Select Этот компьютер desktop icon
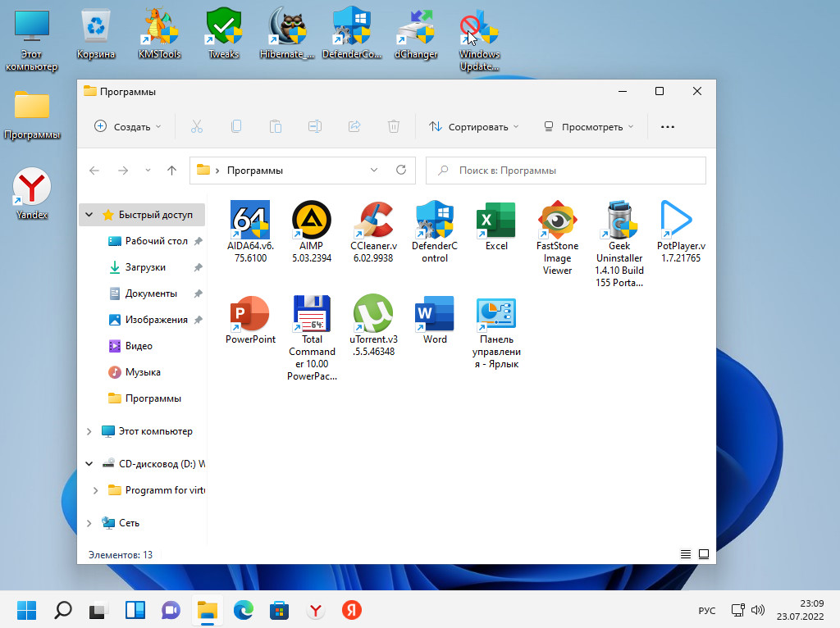Image resolution: width=840 pixels, height=628 pixels. point(32,39)
